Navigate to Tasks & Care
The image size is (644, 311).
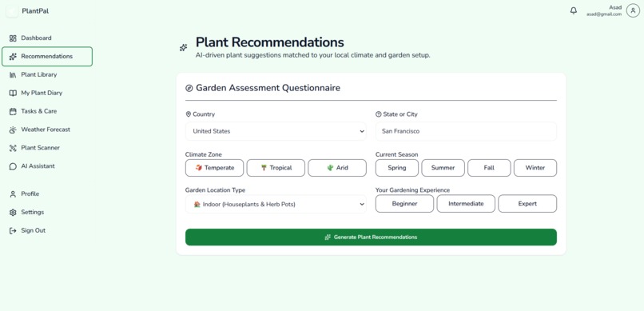point(47,111)
